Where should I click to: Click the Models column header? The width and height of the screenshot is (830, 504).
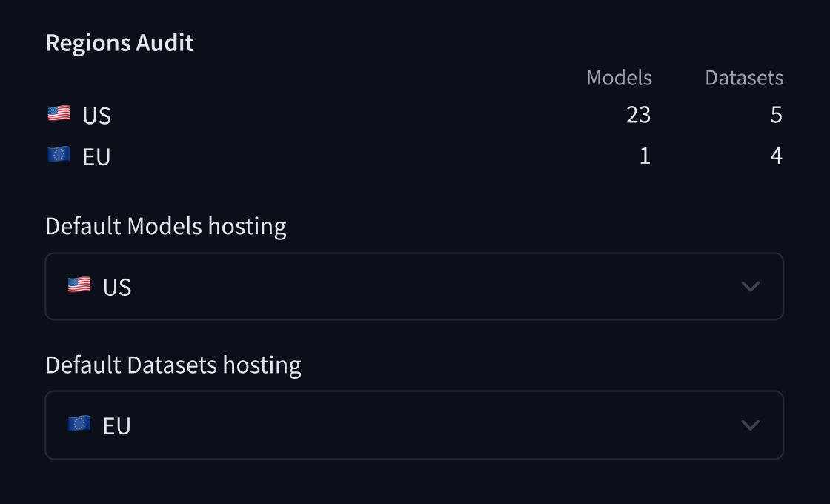tap(619, 78)
